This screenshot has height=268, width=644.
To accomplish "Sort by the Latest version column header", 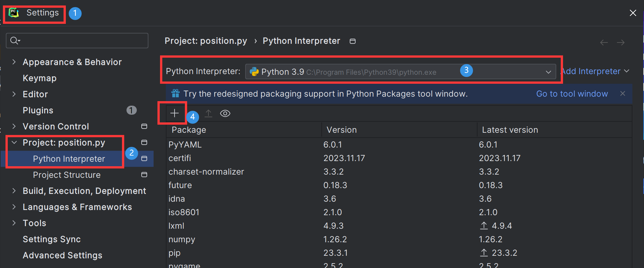I will click(554, 130).
